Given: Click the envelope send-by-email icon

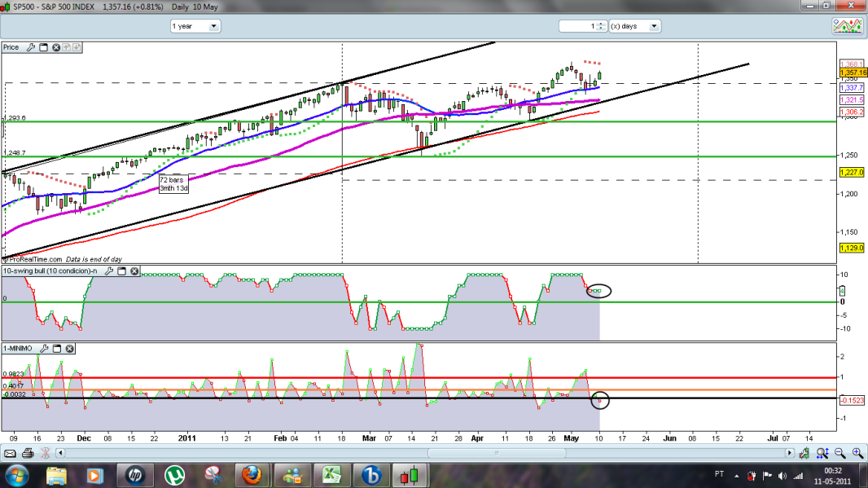Looking at the screenshot, I should click(10, 454).
